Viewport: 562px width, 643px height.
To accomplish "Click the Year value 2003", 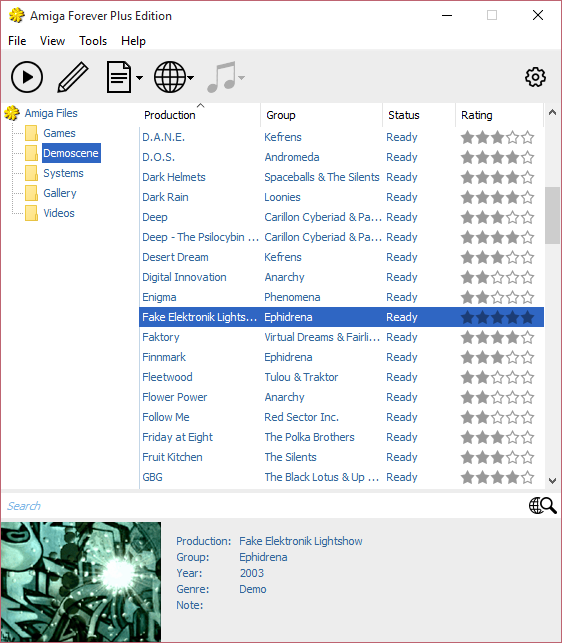I will [x=251, y=573].
